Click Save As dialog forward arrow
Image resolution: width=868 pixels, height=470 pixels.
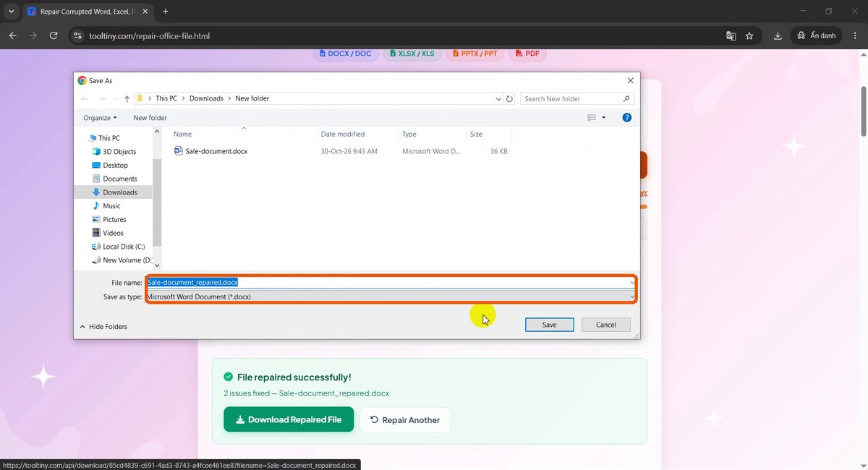(x=101, y=98)
